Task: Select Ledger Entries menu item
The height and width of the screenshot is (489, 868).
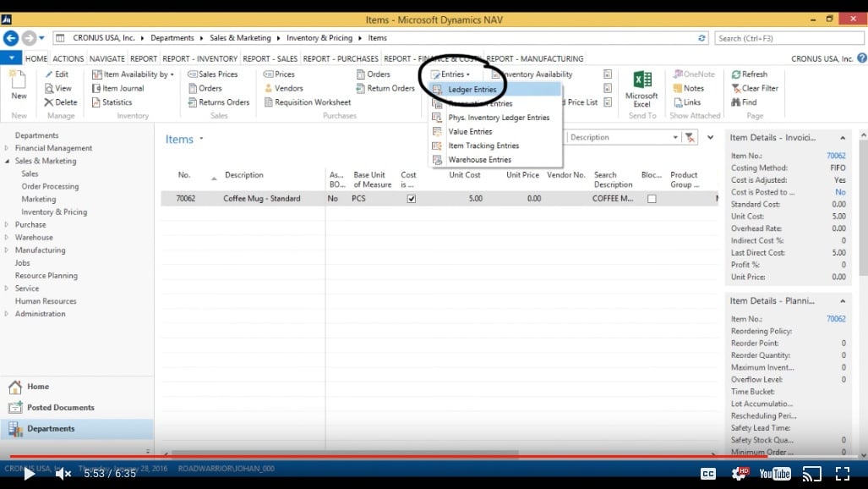Action: [496, 90]
